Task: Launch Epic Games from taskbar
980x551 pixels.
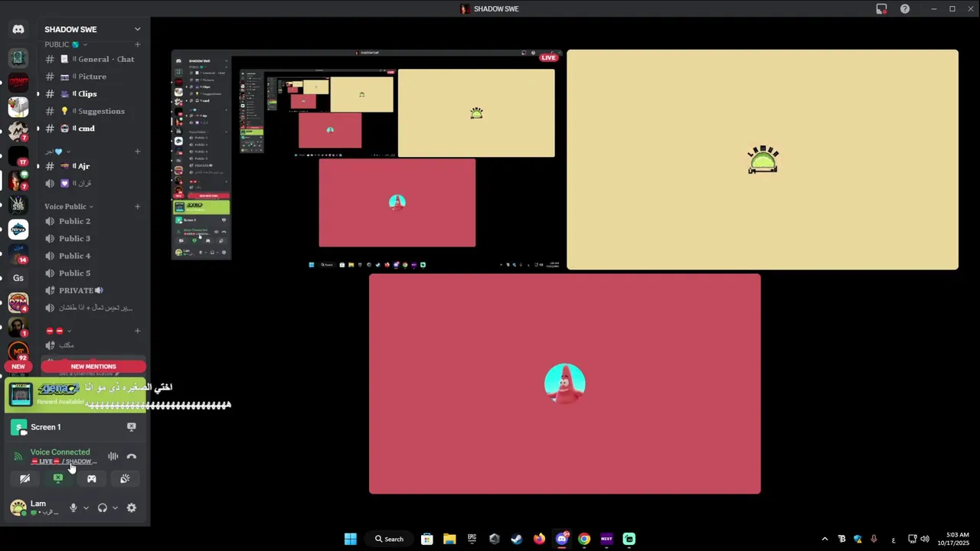Action: click(472, 539)
